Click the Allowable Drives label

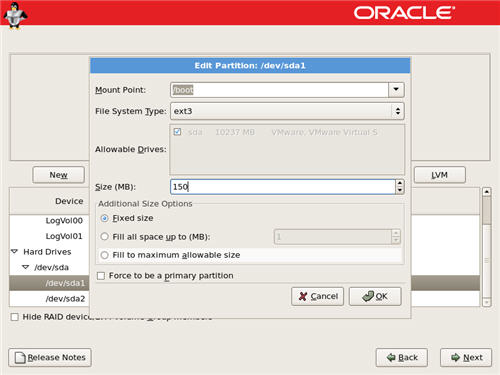tap(130, 149)
